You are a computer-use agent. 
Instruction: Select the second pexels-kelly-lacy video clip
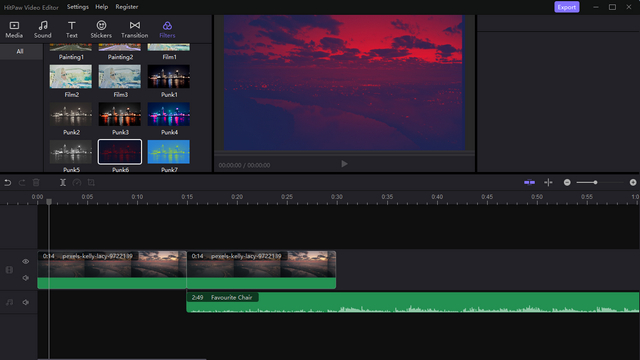coord(261,270)
